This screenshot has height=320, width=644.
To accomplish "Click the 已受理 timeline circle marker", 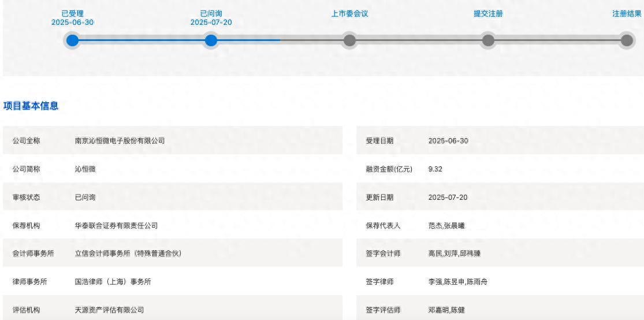I will click(x=72, y=40).
